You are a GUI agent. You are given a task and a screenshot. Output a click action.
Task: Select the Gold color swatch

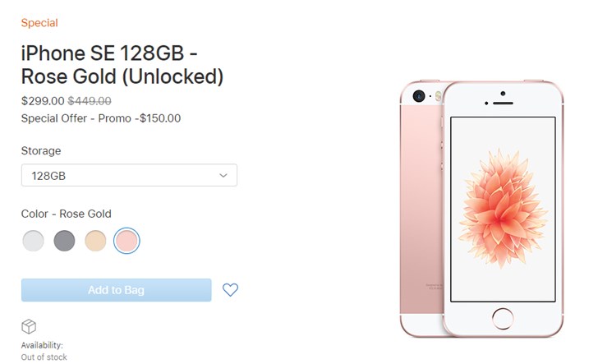pos(95,241)
